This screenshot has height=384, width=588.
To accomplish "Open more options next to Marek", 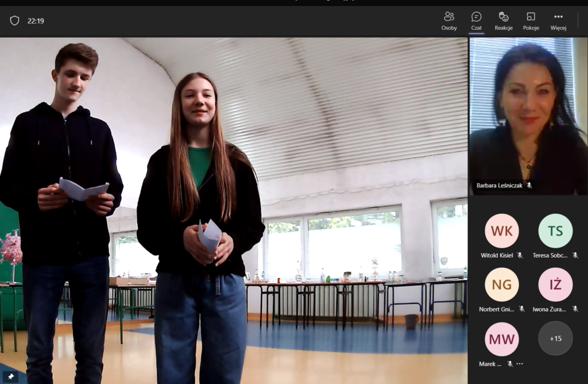I will coord(519,364).
